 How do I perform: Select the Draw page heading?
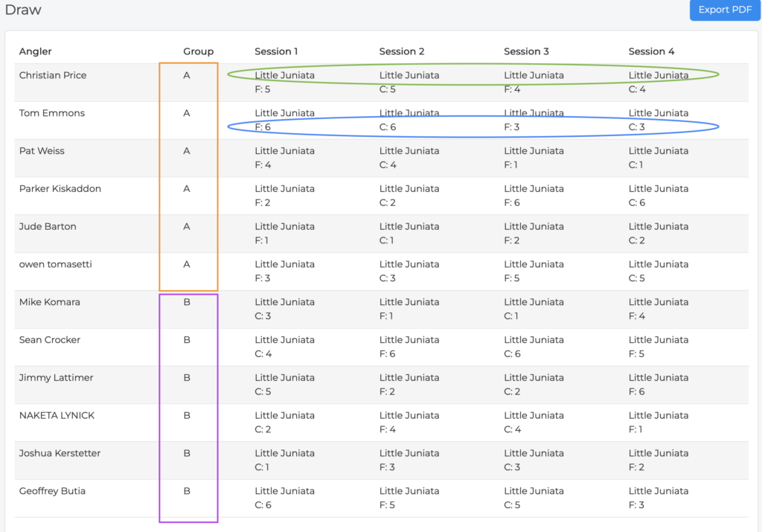[x=23, y=10]
